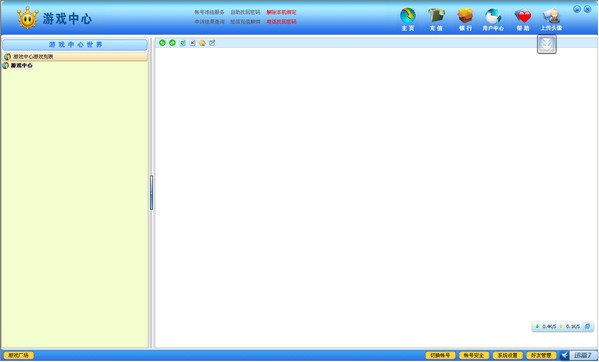Click the refresh page icon in browser toolbar
Screen dimensions: 599x362
point(183,43)
